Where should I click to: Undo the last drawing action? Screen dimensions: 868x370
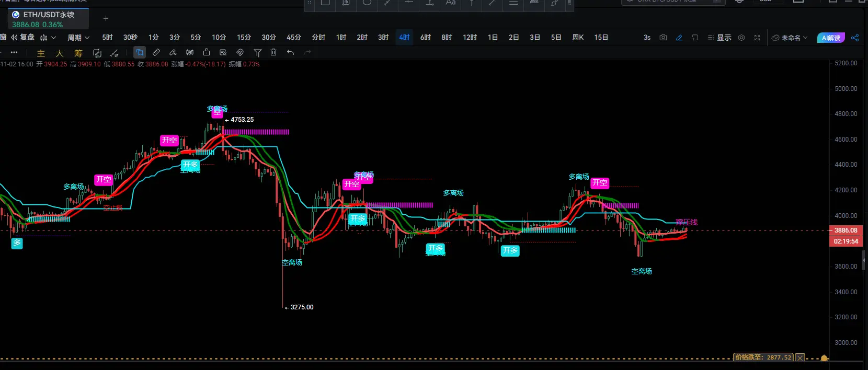291,52
